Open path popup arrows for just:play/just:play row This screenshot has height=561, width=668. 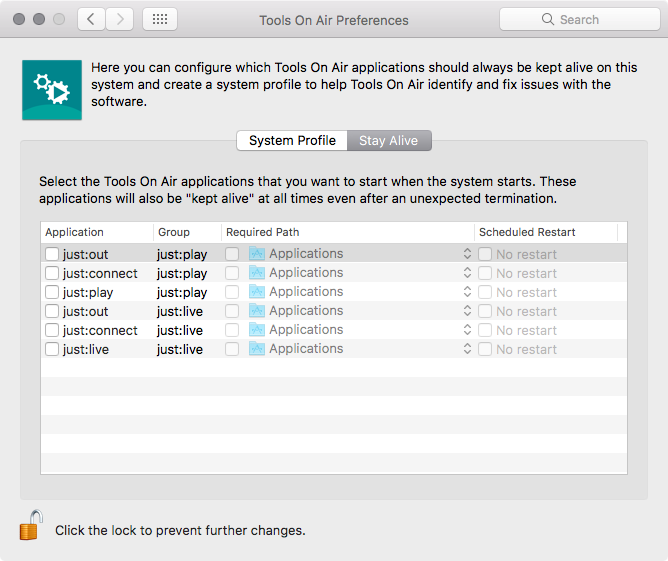[x=467, y=292]
